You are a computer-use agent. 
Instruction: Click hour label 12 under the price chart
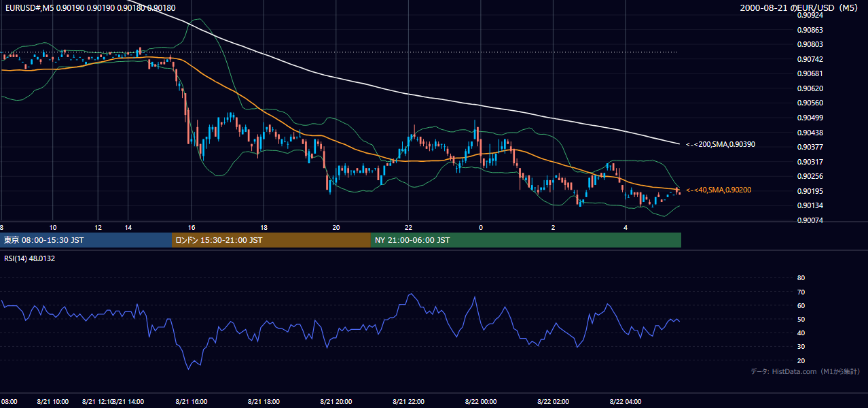(98, 227)
